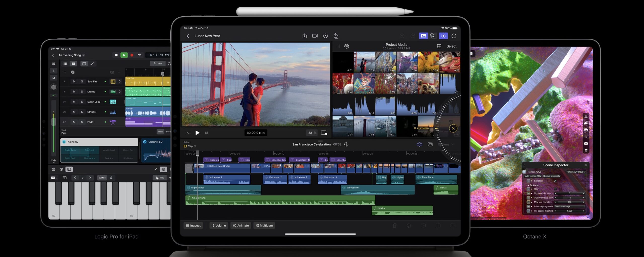Uncheck the Enabled checkbox in Scene Inspector
The width and height of the screenshot is (644, 257).
point(555,181)
